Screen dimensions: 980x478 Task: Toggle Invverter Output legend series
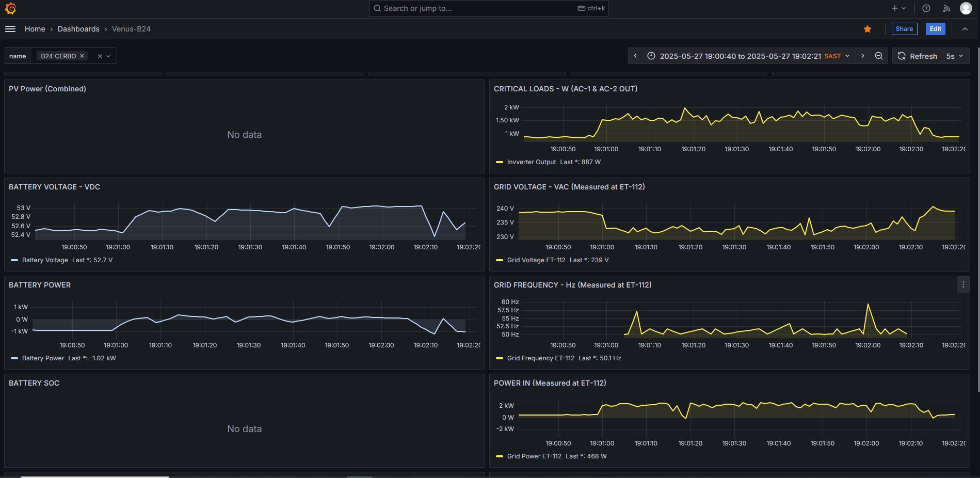532,162
